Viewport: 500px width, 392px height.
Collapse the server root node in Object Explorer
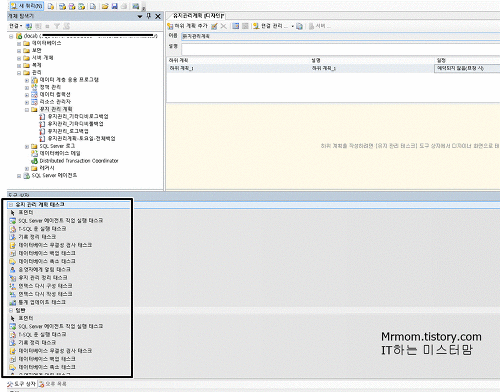[x=11, y=36]
